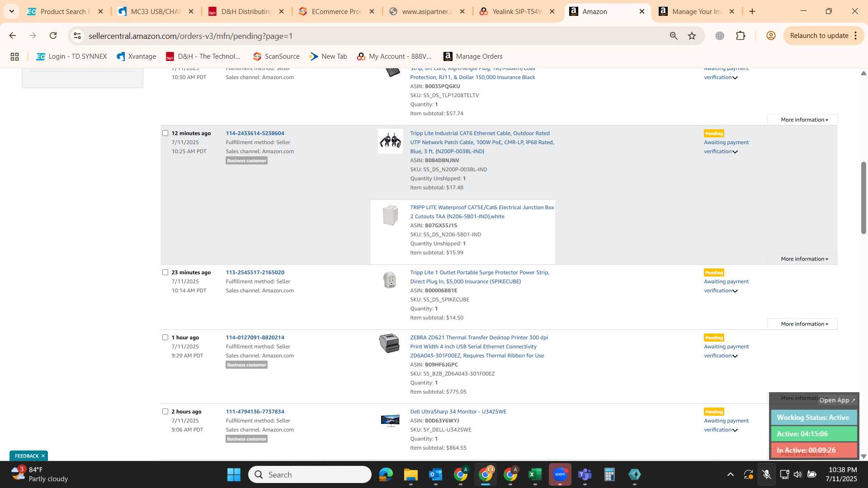Open the Xvantage bookmark
The image size is (868, 488).
(137, 56)
